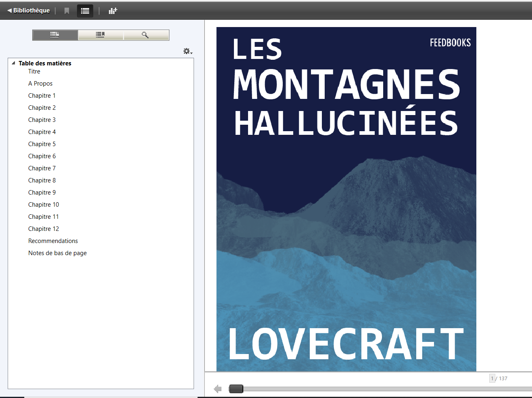
Task: Go to Chapitre 8
Action: (x=42, y=180)
